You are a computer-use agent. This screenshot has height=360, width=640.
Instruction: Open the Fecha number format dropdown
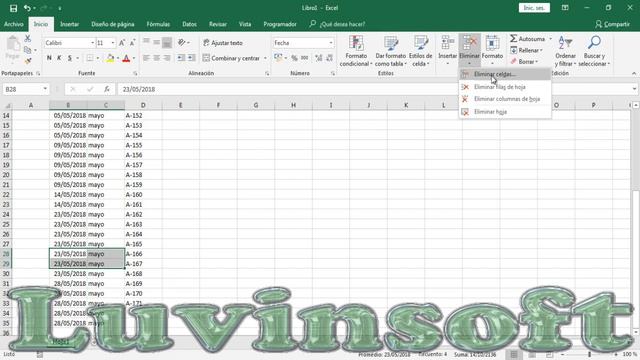click(x=331, y=43)
